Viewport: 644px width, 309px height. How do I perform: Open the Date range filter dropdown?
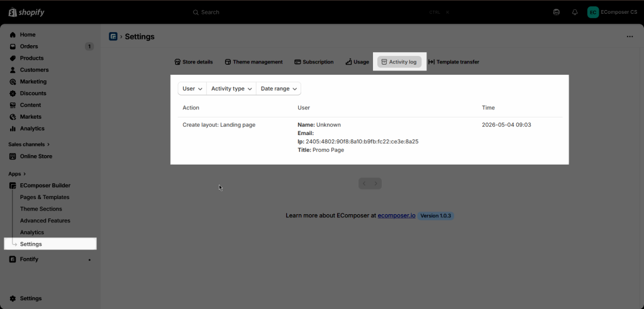(279, 89)
